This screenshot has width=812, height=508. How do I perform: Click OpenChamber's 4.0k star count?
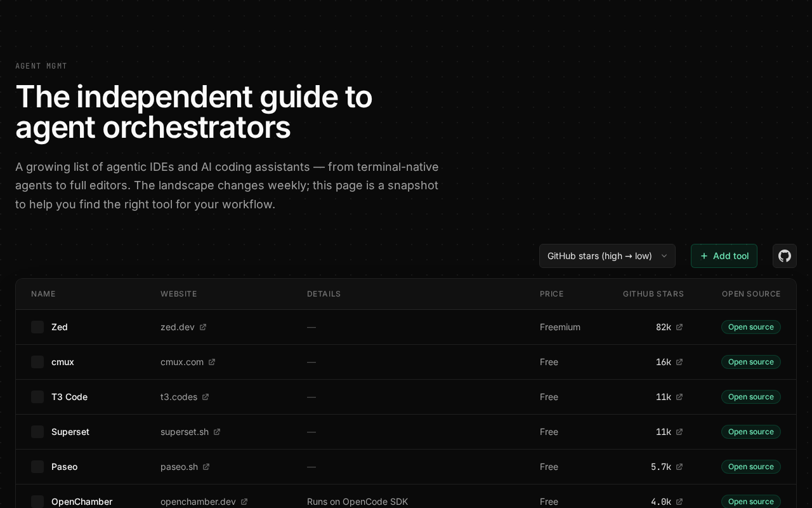661,502
